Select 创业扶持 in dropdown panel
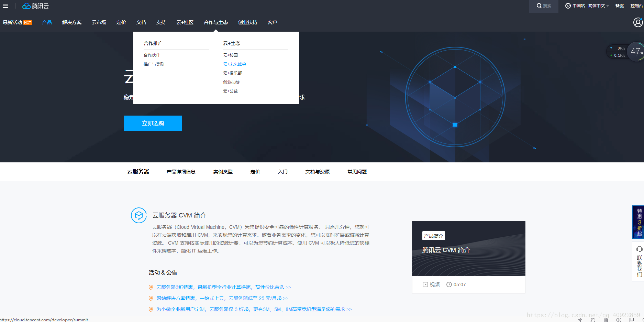The width and height of the screenshot is (644, 322). (231, 82)
